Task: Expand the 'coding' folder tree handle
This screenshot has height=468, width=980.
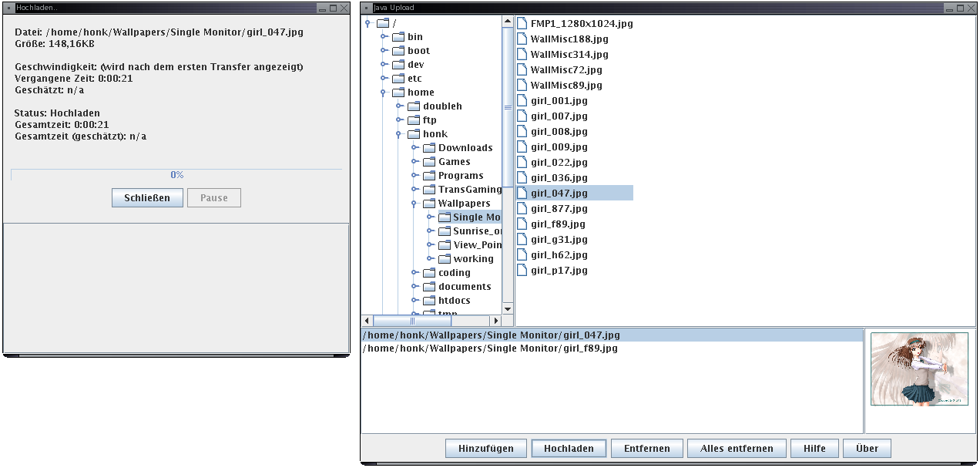Action: point(414,273)
